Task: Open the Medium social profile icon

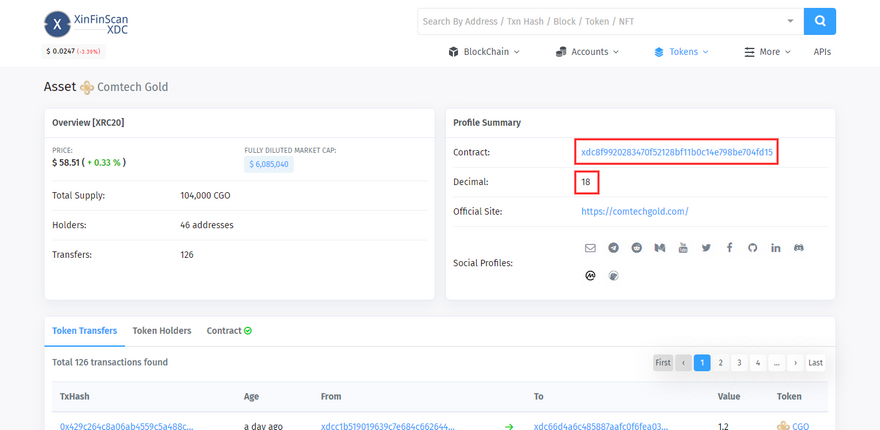Action: [659, 248]
